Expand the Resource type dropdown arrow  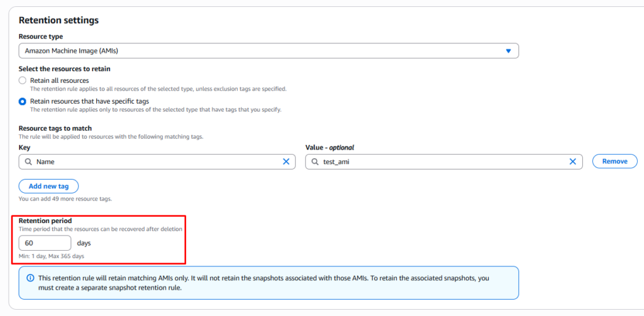(508, 51)
